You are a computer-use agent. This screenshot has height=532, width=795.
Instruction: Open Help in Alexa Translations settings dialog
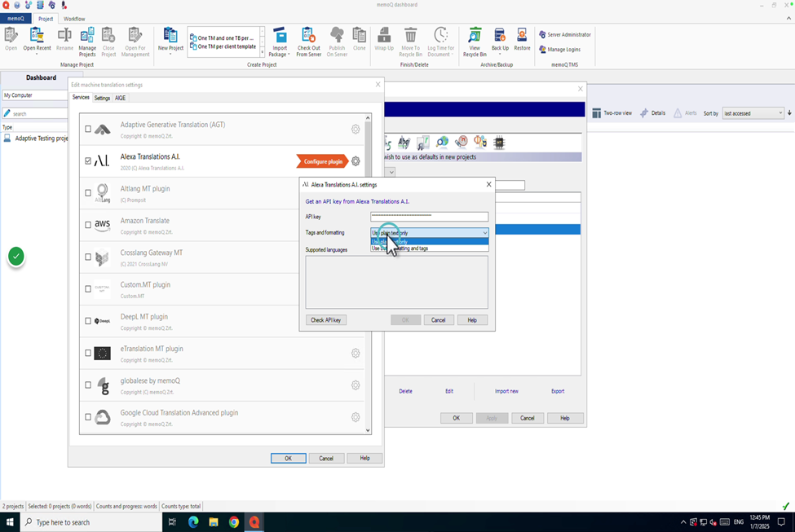pyautogui.click(x=471, y=320)
